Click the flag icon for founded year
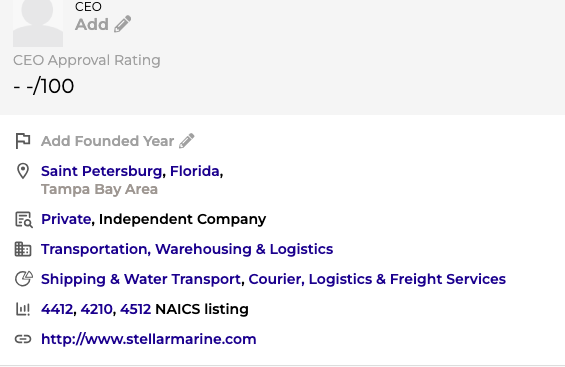The image size is (565, 367). (x=23, y=141)
